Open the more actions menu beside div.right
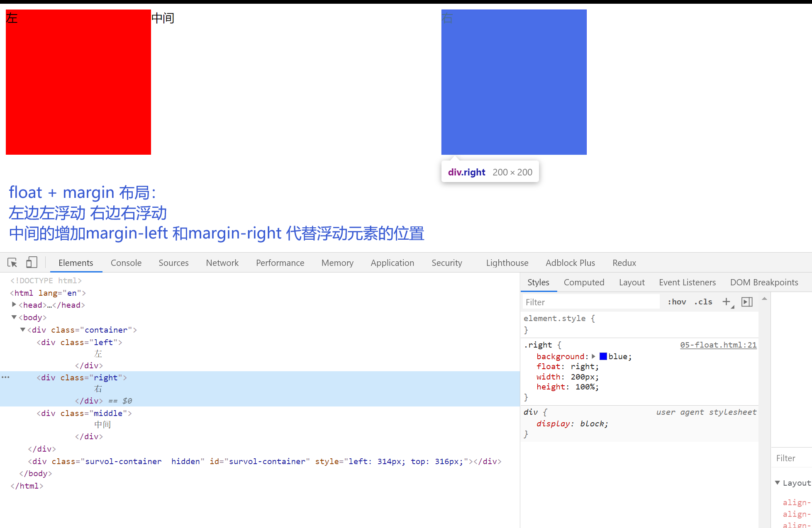 (5, 377)
